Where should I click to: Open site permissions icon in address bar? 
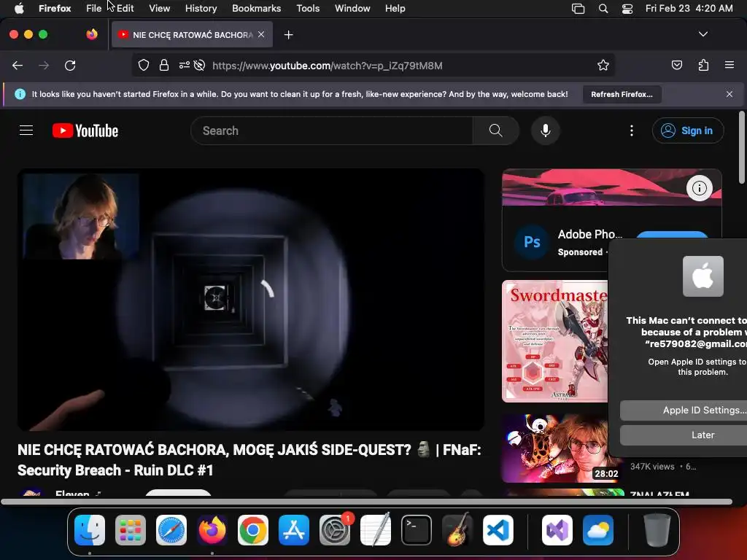[185, 65]
